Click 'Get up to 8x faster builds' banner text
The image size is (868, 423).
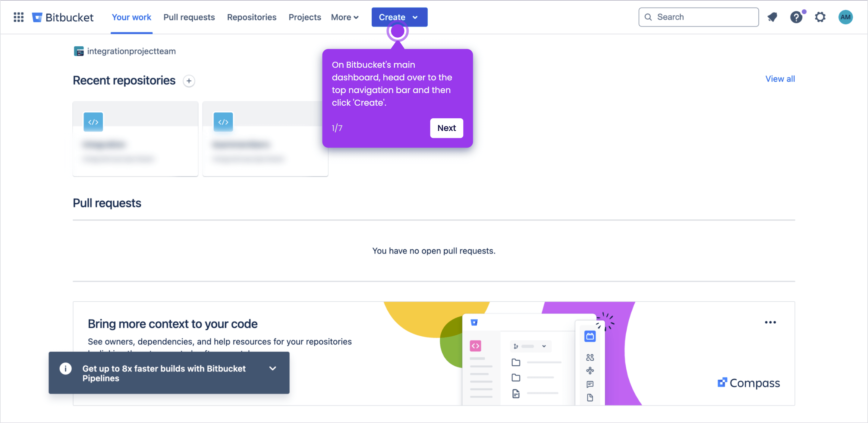(x=164, y=373)
